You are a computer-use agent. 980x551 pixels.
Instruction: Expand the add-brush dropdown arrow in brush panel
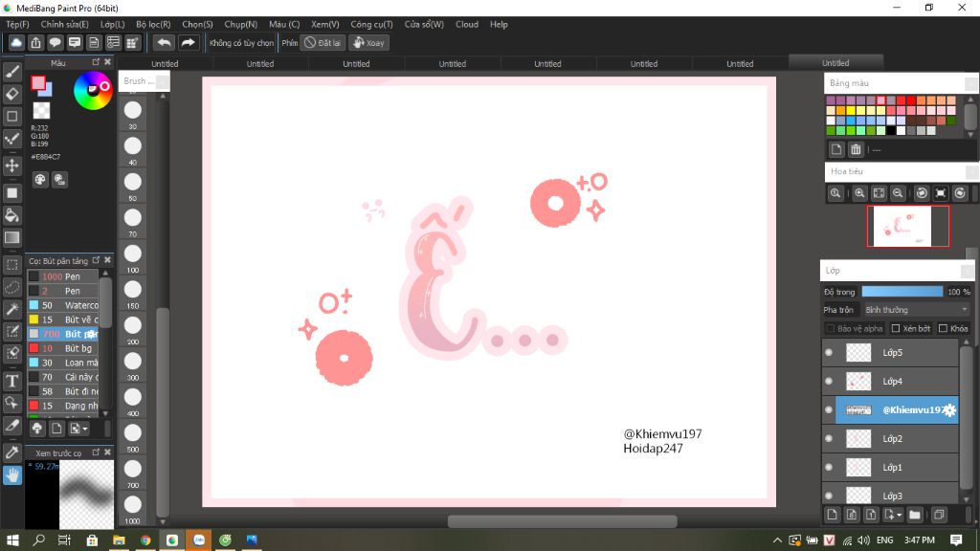coord(85,429)
